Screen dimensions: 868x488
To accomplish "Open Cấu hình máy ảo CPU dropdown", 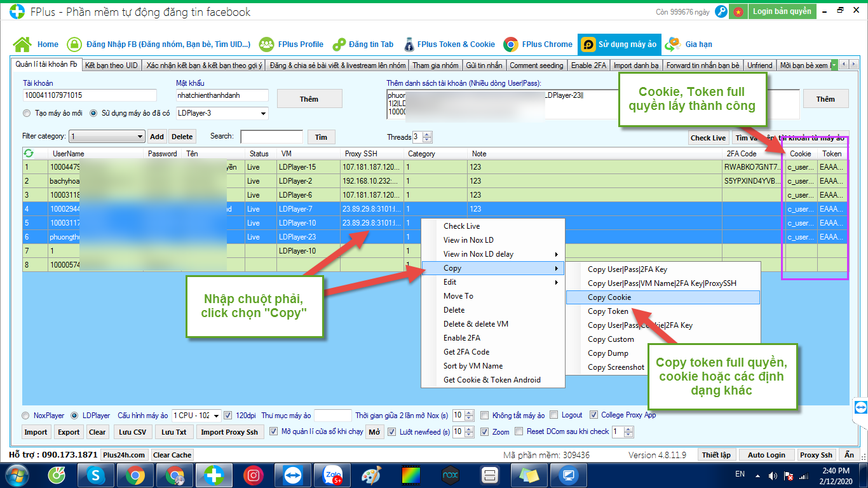I will point(217,416).
